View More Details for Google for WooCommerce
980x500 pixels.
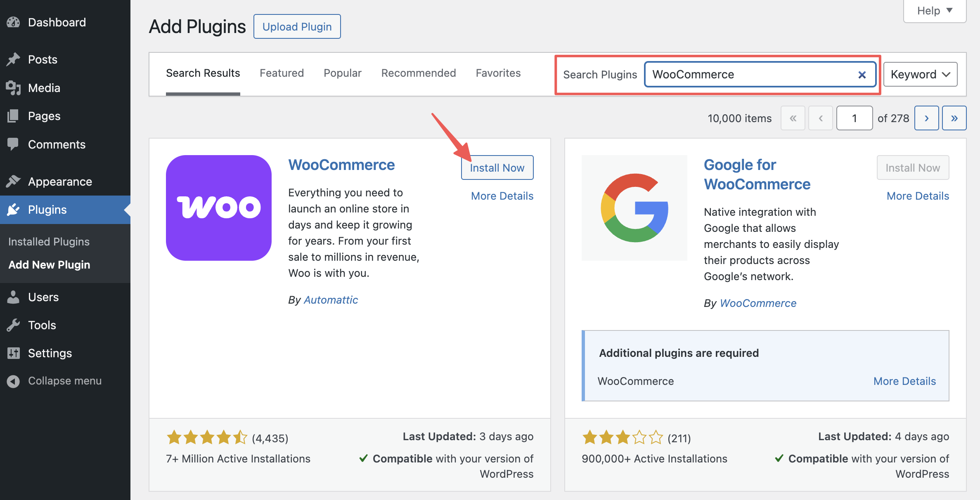coord(918,196)
